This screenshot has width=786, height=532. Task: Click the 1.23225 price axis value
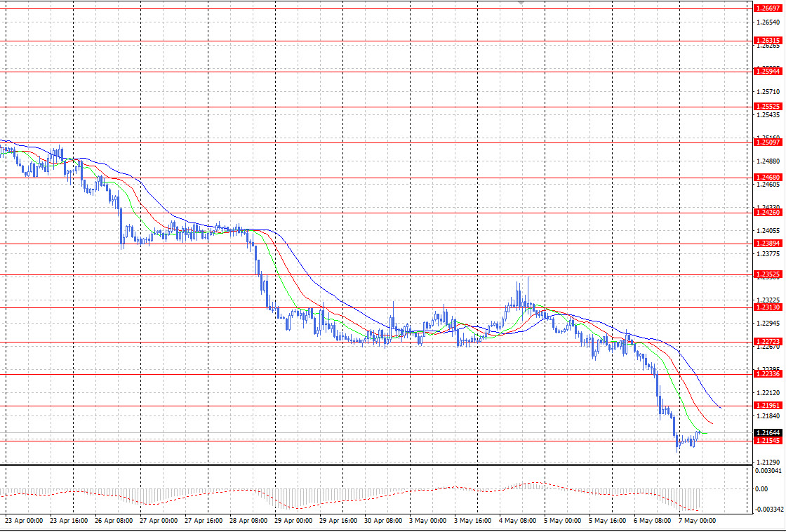(768, 300)
